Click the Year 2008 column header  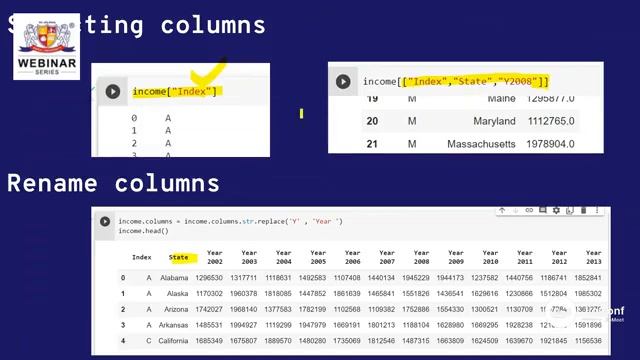[x=421, y=257]
